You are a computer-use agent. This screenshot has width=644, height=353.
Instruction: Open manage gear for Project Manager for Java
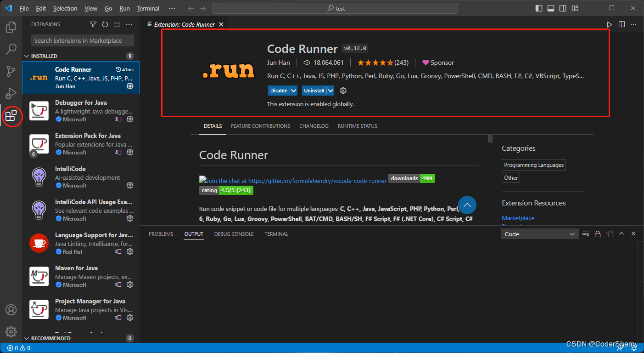point(130,318)
